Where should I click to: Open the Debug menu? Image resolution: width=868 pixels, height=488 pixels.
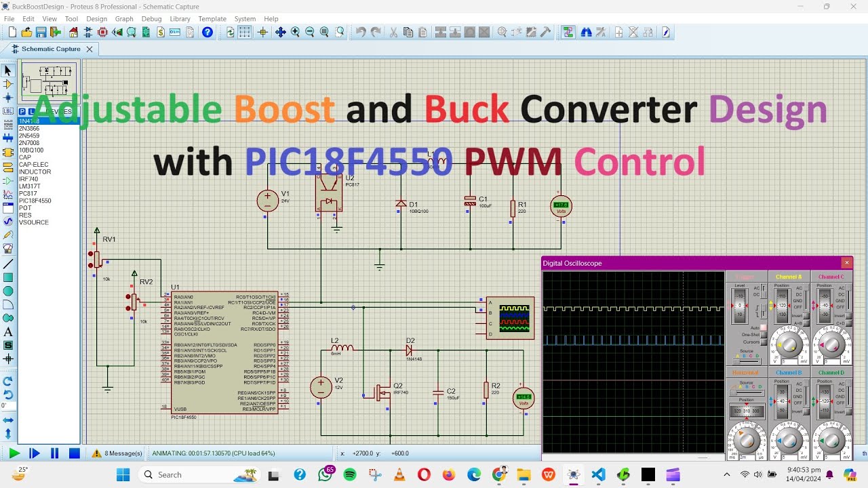(x=151, y=19)
